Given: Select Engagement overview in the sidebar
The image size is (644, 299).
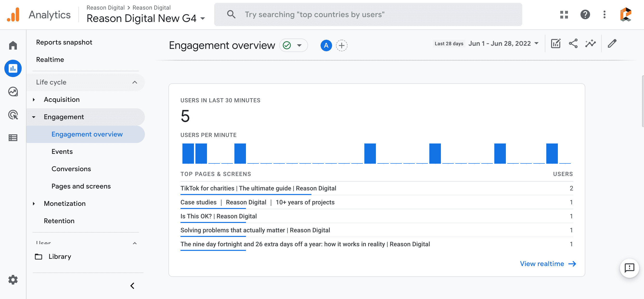Looking at the screenshot, I should pyautogui.click(x=85, y=134).
